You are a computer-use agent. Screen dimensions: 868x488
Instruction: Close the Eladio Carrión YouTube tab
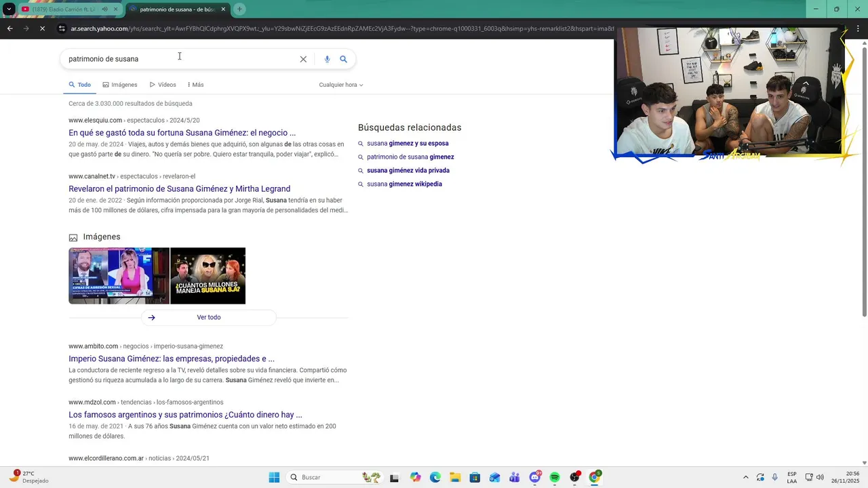tap(115, 9)
